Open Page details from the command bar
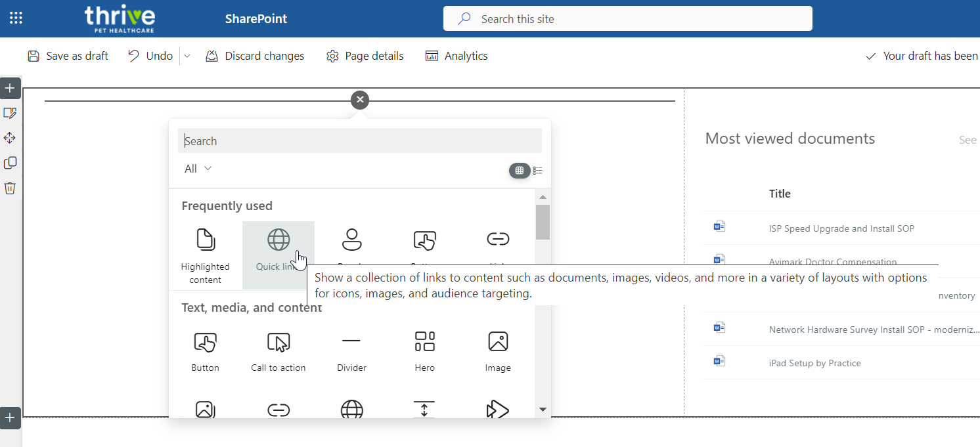Image resolution: width=980 pixels, height=447 pixels. click(x=365, y=56)
